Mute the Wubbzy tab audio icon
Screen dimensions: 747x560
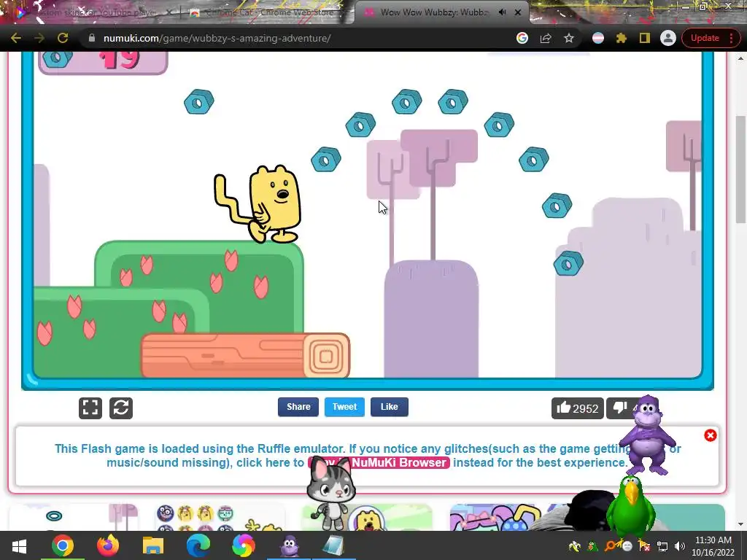click(502, 12)
